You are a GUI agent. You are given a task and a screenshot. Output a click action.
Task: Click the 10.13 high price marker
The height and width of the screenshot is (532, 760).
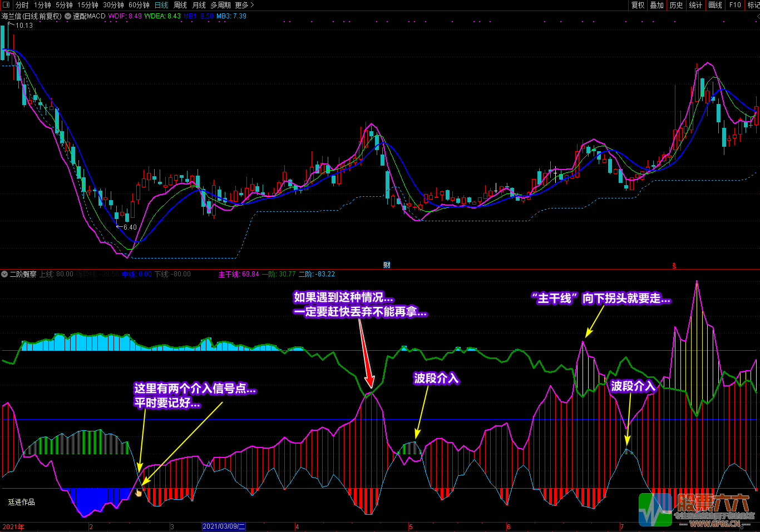pyautogui.click(x=23, y=26)
